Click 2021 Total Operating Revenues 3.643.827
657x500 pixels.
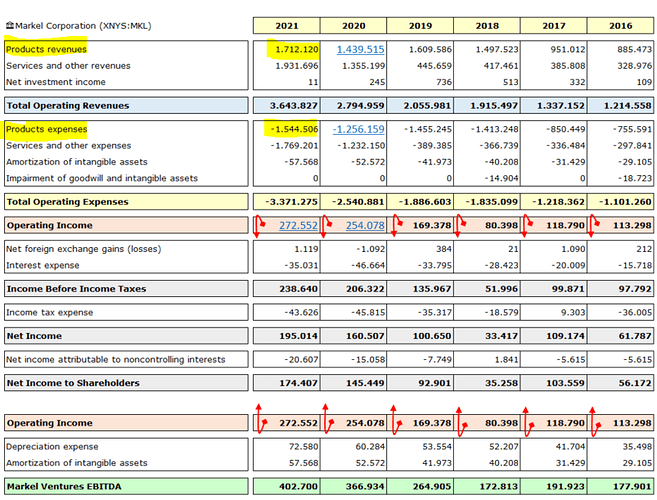[293, 106]
